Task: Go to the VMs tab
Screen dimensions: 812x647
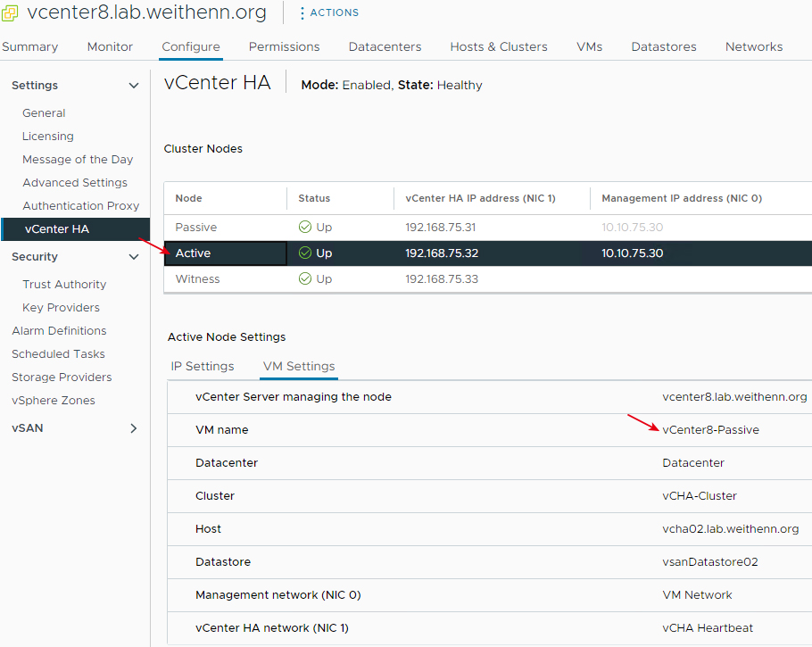Action: coord(589,46)
